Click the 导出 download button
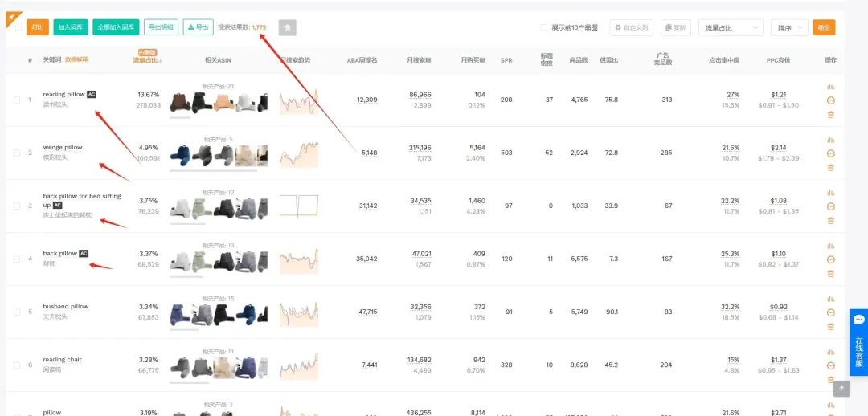The height and width of the screenshot is (416, 868). (199, 27)
